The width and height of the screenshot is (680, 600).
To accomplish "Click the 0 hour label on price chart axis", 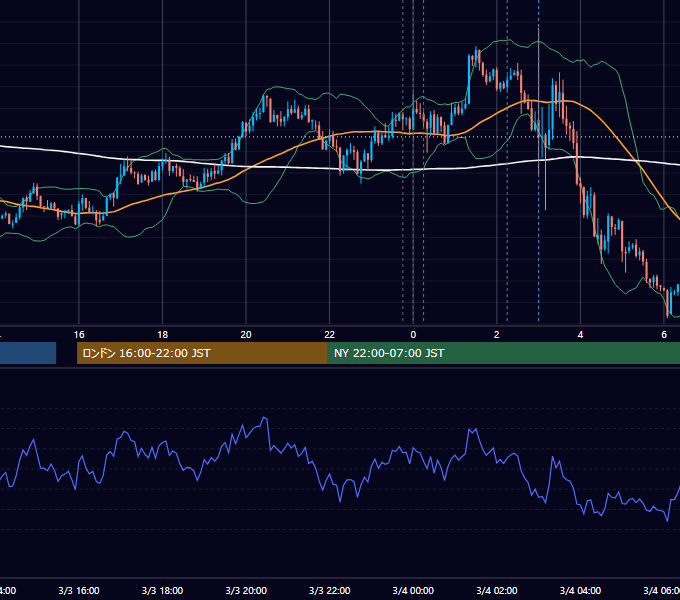I will point(413,335).
